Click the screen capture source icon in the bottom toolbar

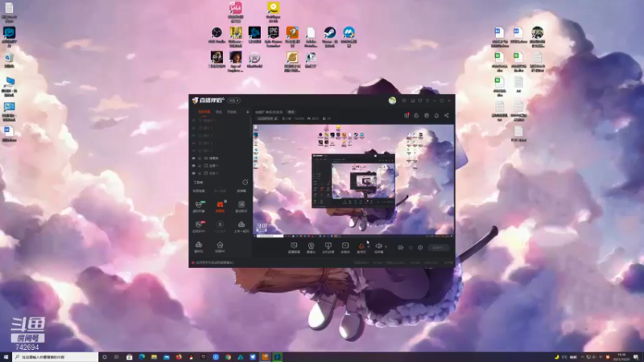(x=294, y=247)
